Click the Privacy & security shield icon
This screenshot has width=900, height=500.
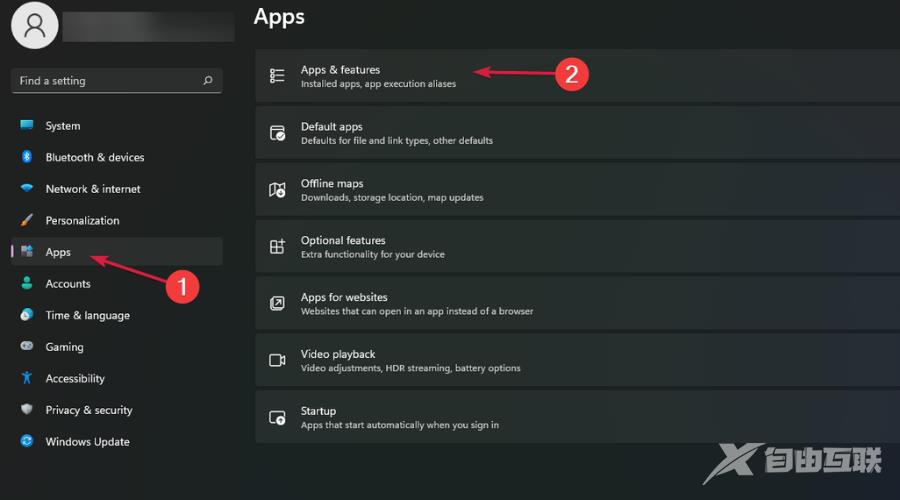pyautogui.click(x=26, y=409)
